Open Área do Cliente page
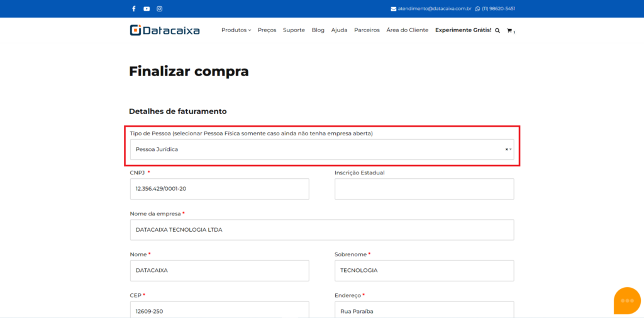644x318 pixels. (x=408, y=30)
